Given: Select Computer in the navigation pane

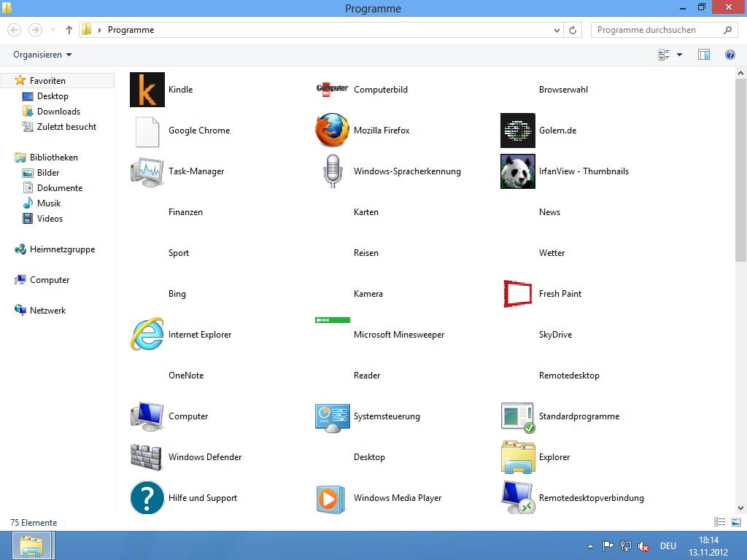Looking at the screenshot, I should point(50,279).
